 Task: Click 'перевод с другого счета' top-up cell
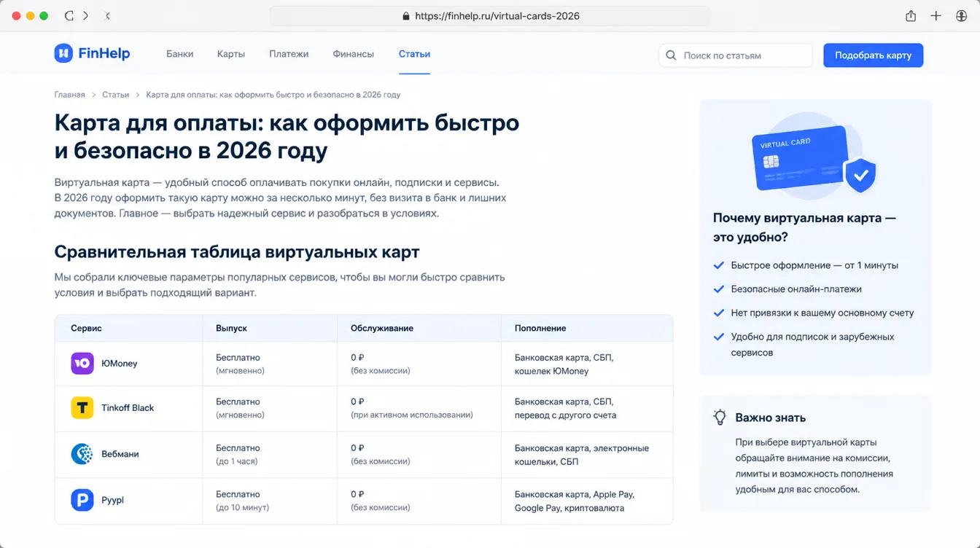pos(565,415)
